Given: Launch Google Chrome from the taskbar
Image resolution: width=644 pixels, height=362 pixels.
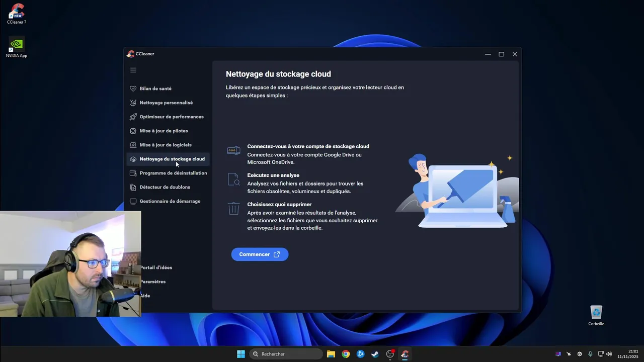Looking at the screenshot, I should pyautogui.click(x=346, y=354).
